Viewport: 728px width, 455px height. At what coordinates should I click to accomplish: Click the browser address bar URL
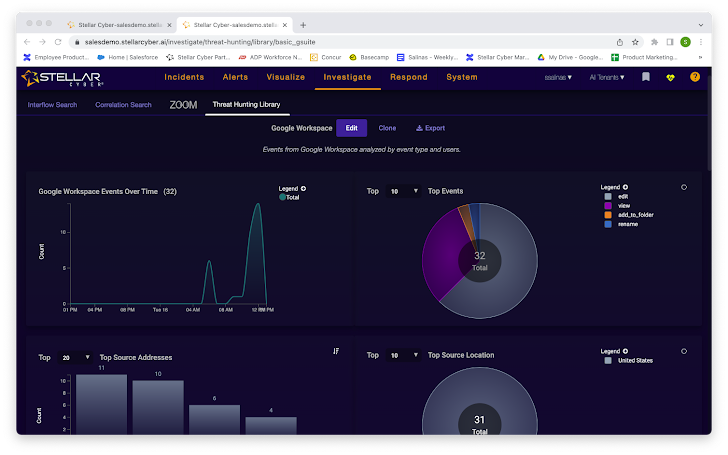200,42
